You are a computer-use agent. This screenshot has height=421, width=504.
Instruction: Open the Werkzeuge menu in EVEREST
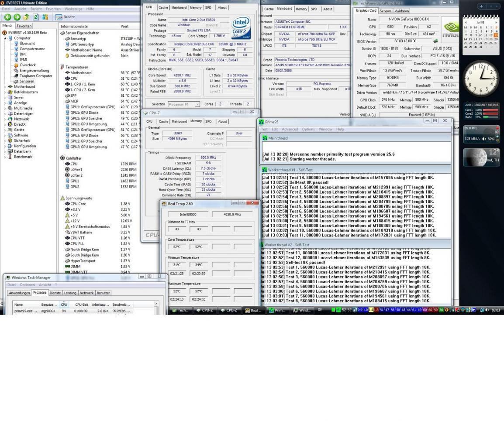(73, 9)
